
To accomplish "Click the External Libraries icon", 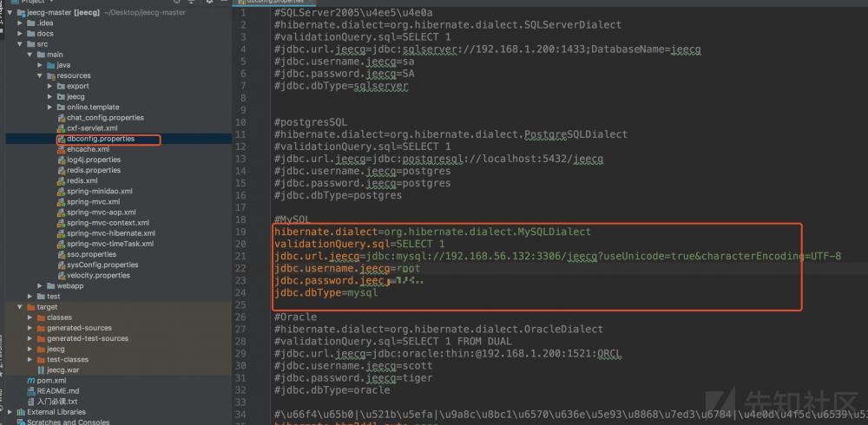I will point(21,412).
